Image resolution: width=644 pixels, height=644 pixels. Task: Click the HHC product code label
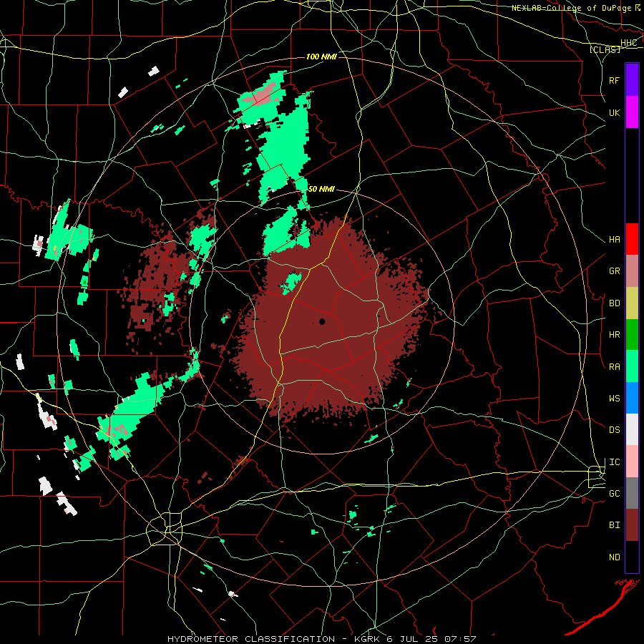(x=629, y=43)
